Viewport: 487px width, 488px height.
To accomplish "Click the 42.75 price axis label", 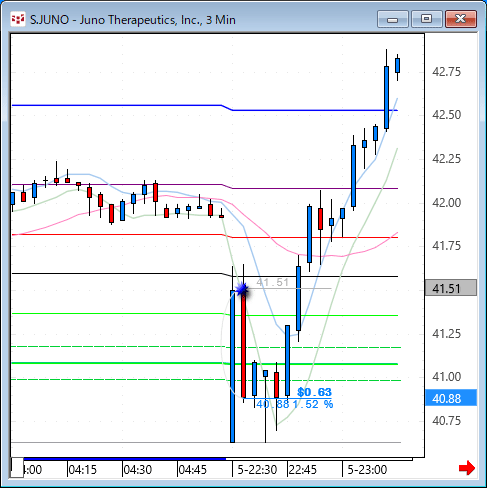I will [446, 72].
